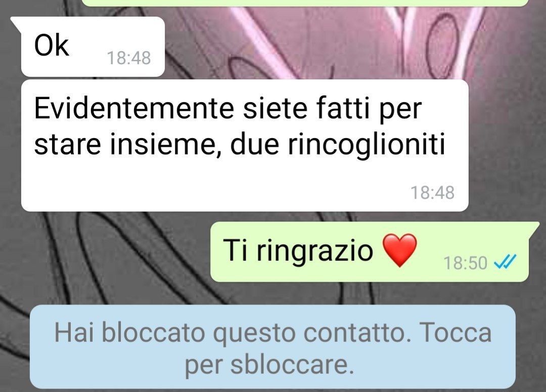Tap the 'Ok' text in first bubble
Screen dimensions: 546x392
tap(52, 46)
